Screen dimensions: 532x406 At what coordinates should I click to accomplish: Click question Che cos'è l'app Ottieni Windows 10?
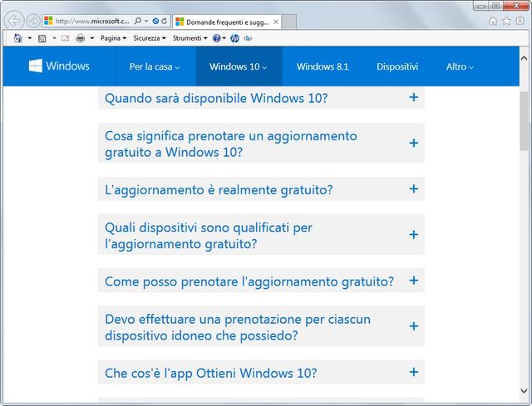click(x=210, y=373)
